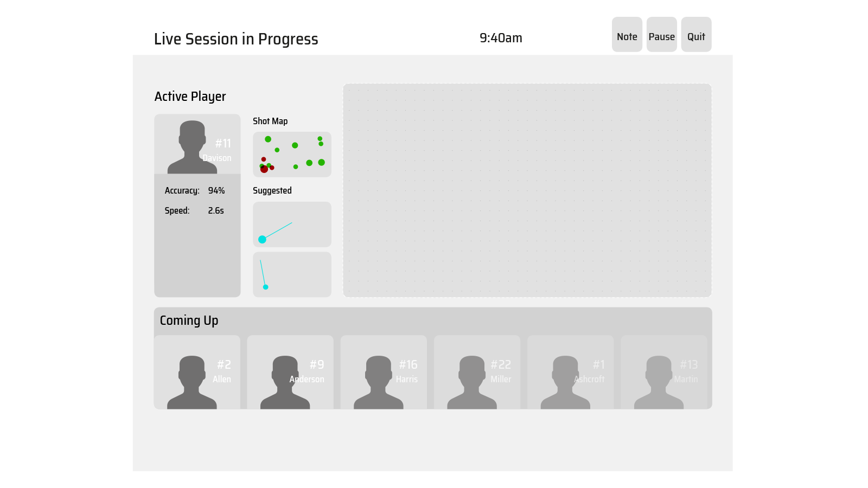The width and height of the screenshot is (868, 488).
Task: Select player #16 Harris card
Action: [x=384, y=372]
